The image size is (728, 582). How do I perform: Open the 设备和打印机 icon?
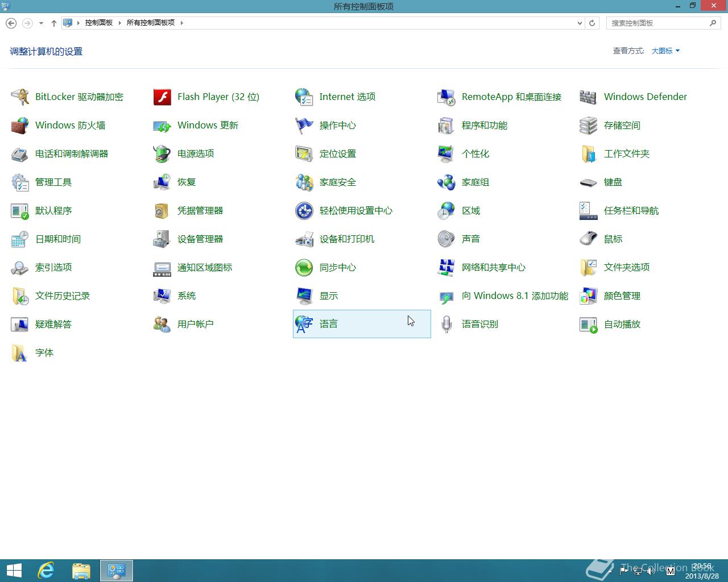[x=304, y=239]
